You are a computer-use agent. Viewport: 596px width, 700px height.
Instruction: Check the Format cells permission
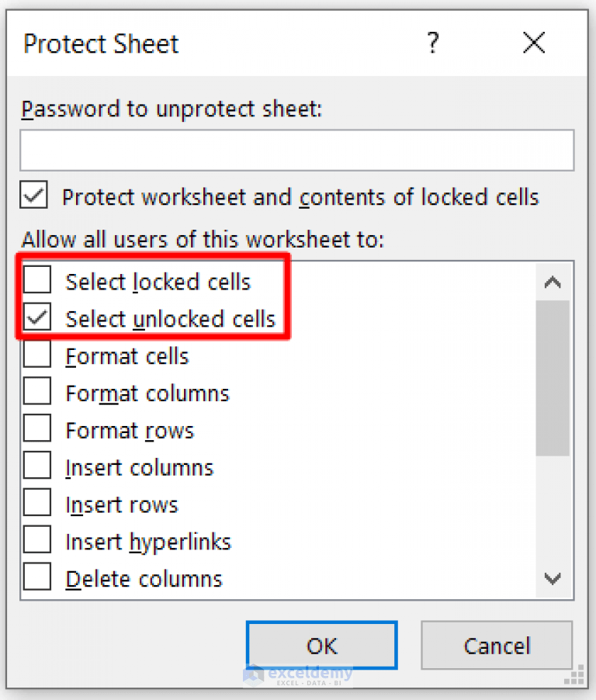(36, 355)
